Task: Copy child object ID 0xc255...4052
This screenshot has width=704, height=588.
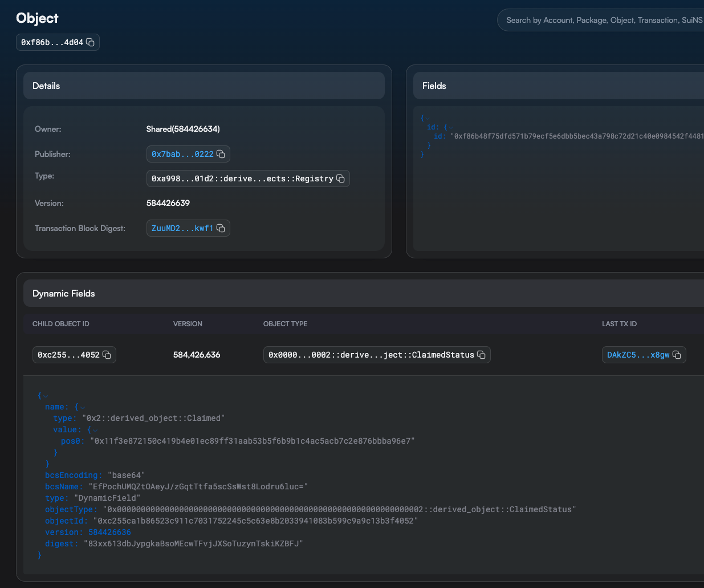Action: pos(107,355)
